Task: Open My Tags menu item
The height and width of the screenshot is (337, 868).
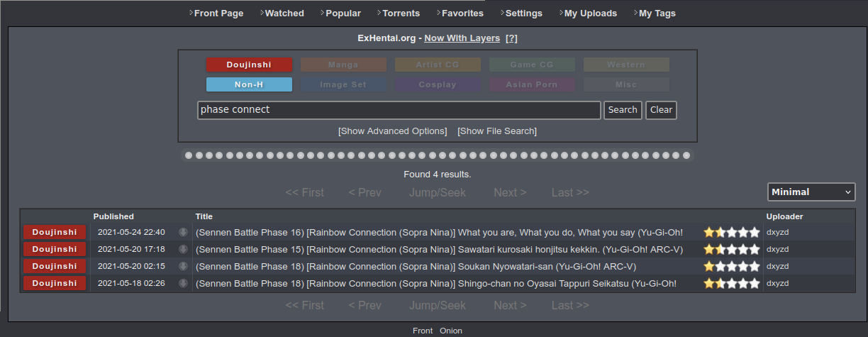Action: [657, 13]
